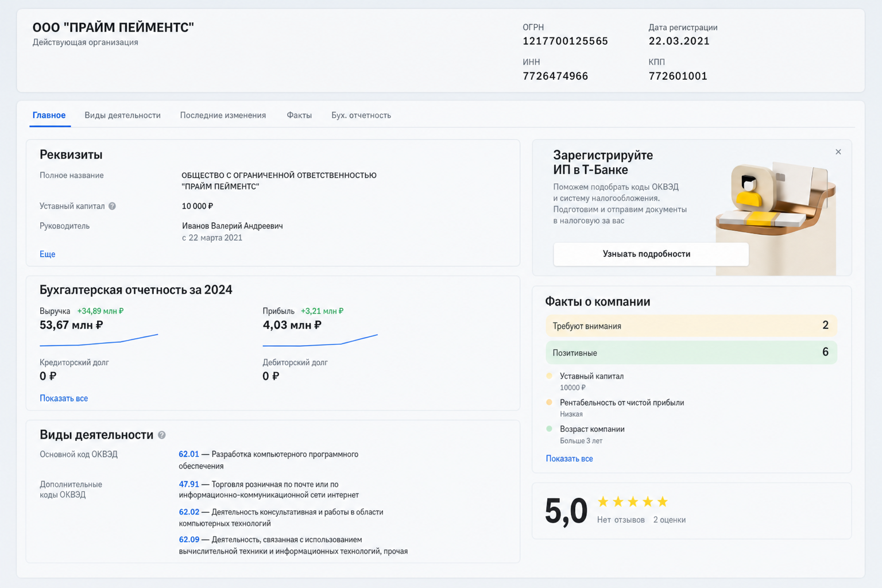882x588 pixels.
Task: Open OKVED code 62.01 link
Action: coord(189,454)
